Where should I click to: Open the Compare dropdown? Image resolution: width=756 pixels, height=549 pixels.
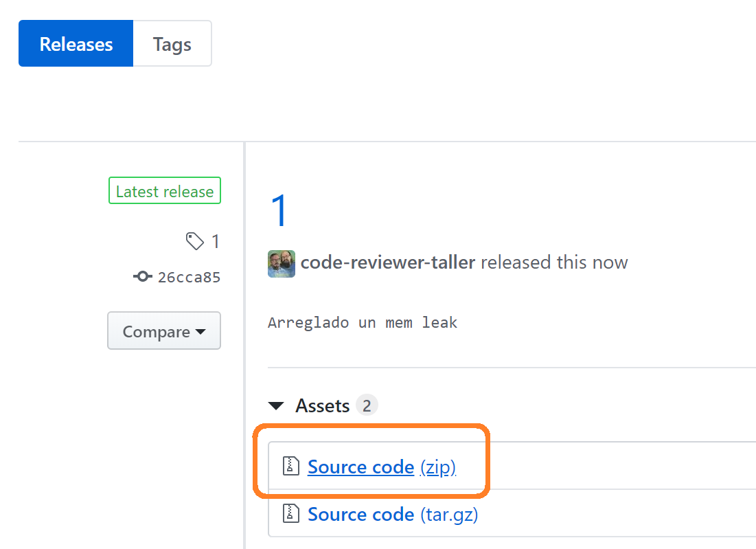coord(163,330)
